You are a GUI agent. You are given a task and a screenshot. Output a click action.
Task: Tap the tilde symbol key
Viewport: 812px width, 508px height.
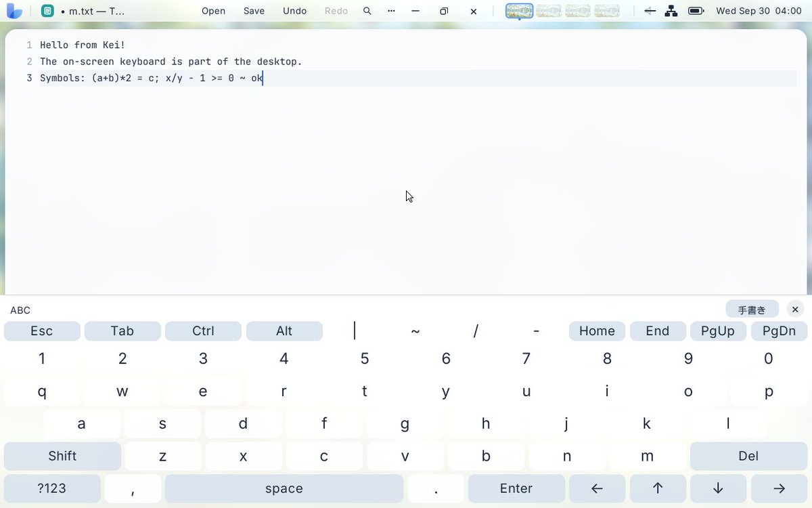pyautogui.click(x=415, y=331)
